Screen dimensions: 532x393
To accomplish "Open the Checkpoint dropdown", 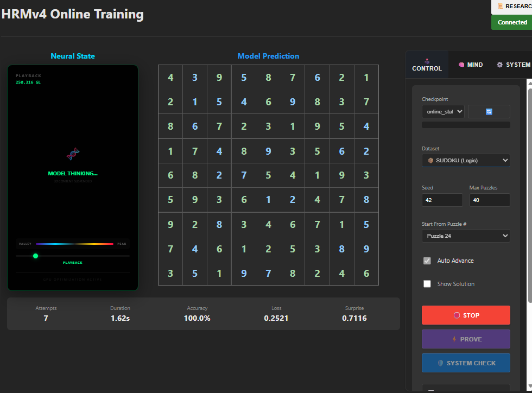I will pyautogui.click(x=443, y=112).
